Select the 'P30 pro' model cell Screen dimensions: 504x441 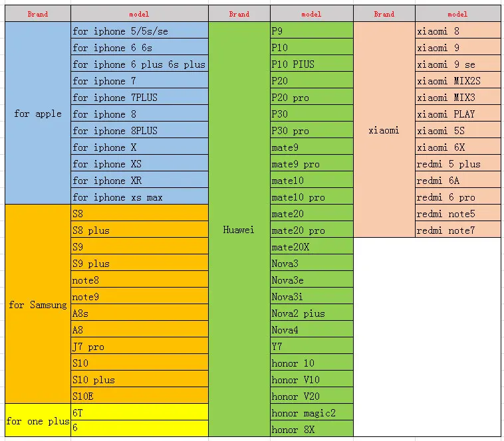(x=312, y=130)
